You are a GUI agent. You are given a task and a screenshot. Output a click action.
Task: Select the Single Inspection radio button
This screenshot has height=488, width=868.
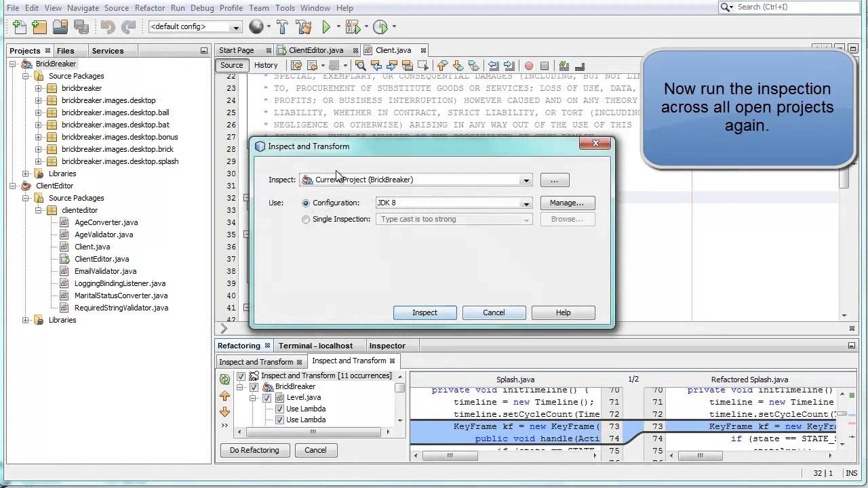(306, 220)
